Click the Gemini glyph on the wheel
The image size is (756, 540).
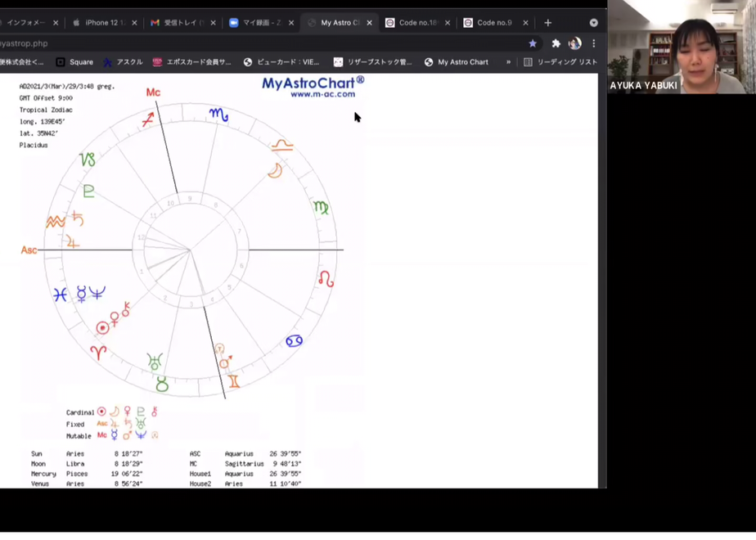234,381
